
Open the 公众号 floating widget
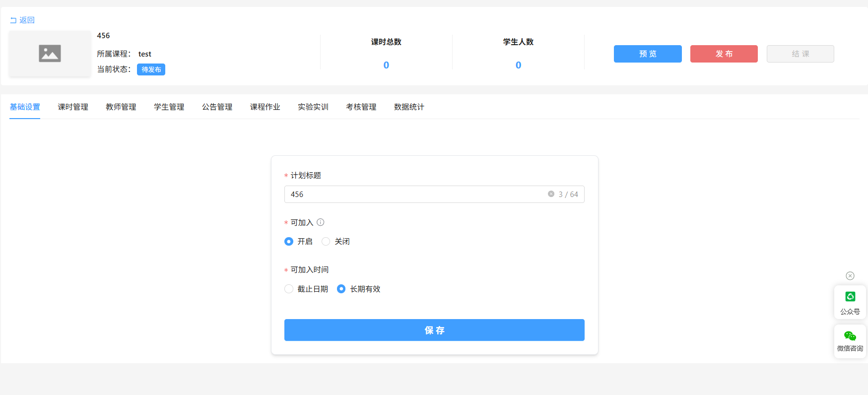(x=850, y=302)
